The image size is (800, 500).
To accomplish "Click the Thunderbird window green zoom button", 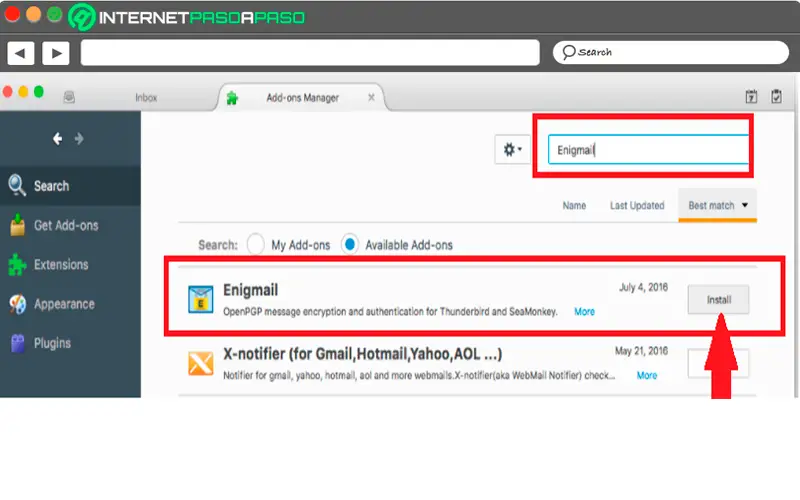I will click(39, 92).
